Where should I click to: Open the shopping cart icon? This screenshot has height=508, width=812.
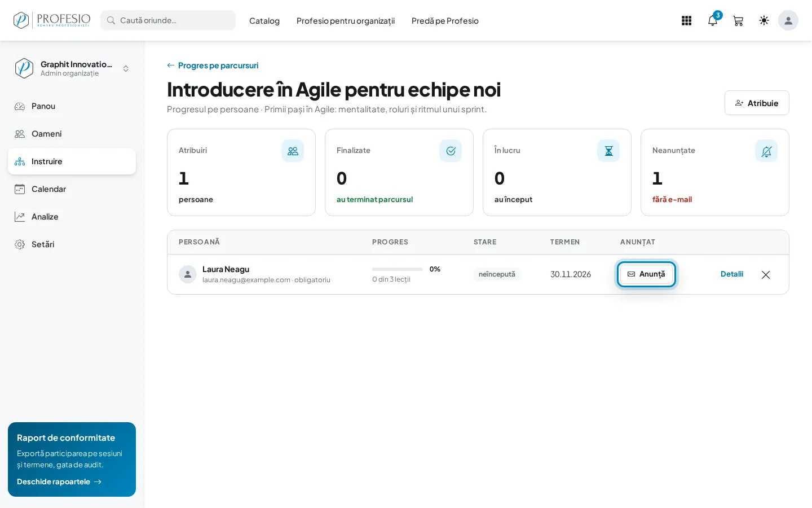[738, 21]
